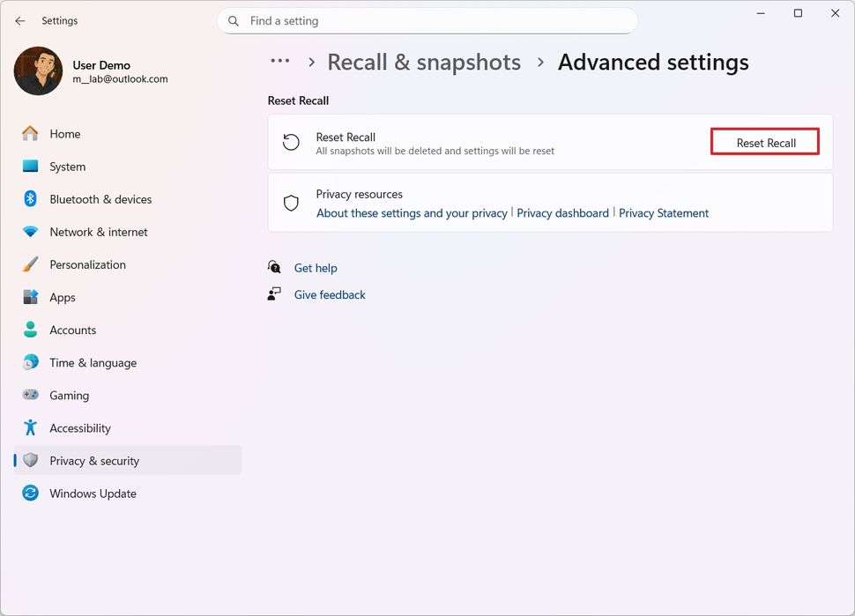Click the back arrow at top left

click(x=19, y=20)
